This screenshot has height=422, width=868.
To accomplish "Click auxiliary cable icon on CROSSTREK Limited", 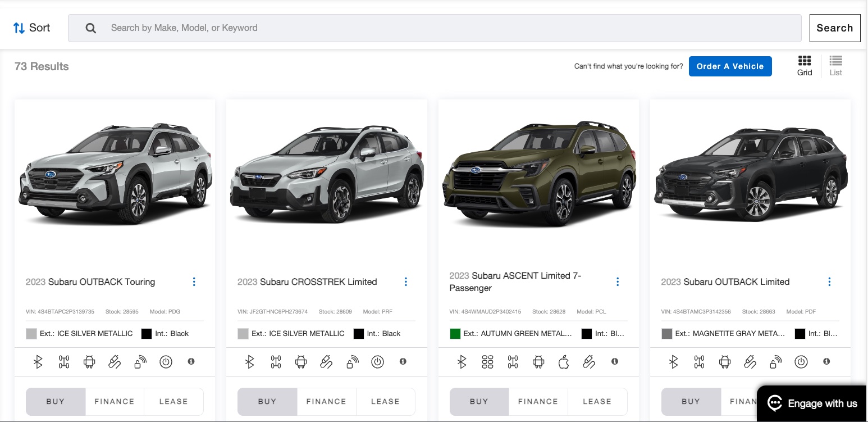I will tap(326, 362).
